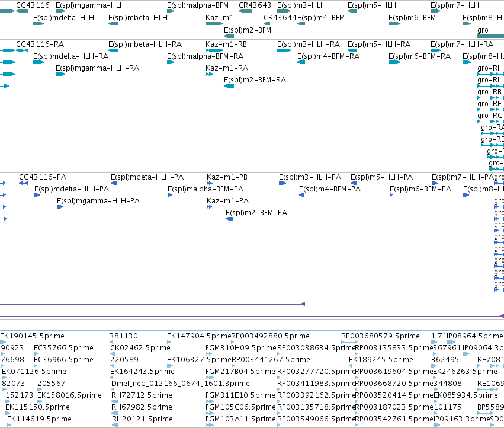Select the Dmel_neb_012166_0674_1601.3prime EST label
Viewport: 504px width, 428px height.
click(180, 384)
